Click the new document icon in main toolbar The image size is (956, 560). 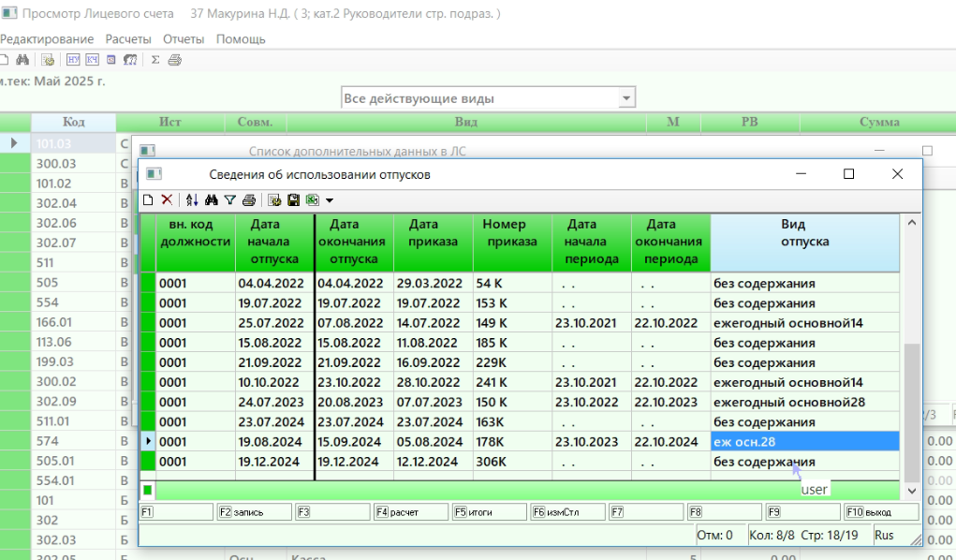point(5,60)
